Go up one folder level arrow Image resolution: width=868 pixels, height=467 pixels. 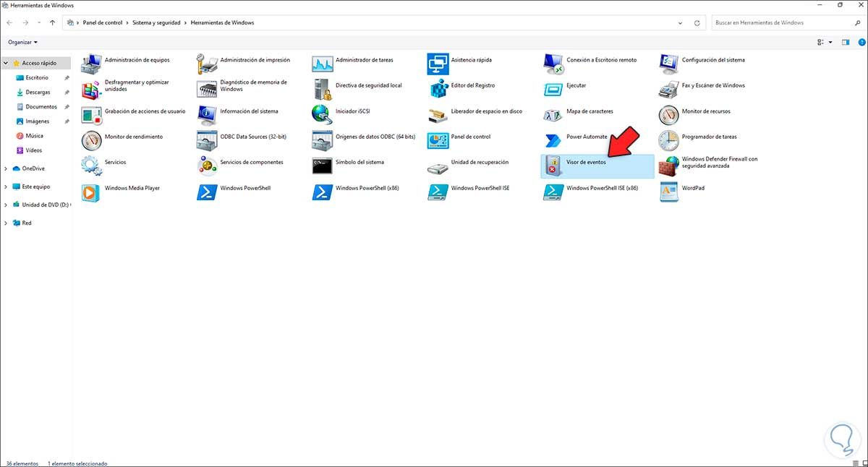point(52,23)
